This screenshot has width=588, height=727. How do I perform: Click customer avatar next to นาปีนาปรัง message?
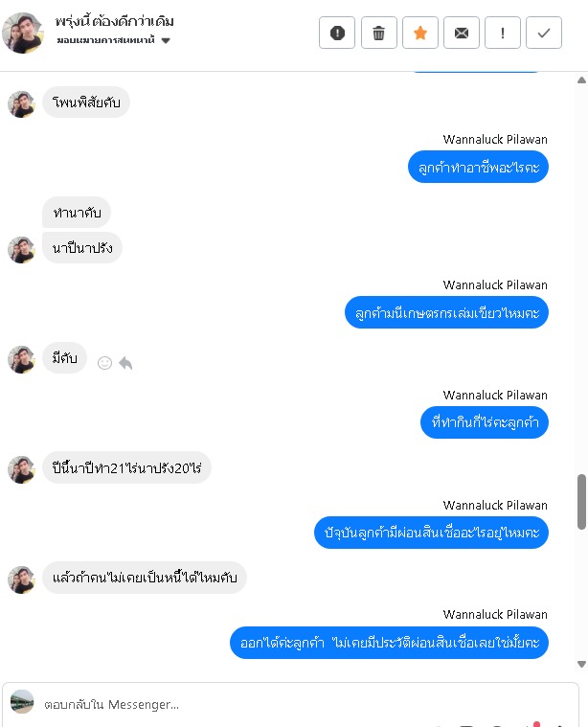(21, 250)
